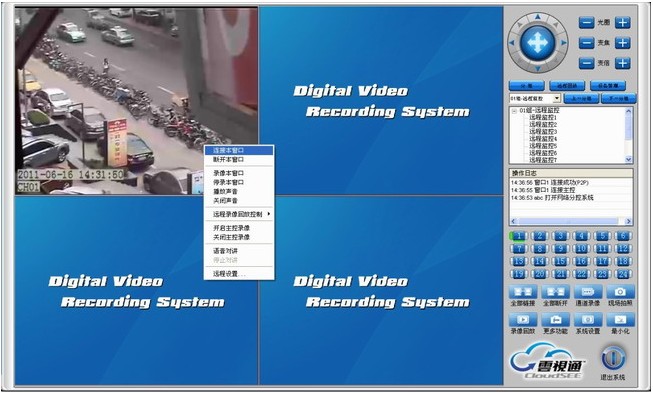The image size is (653, 393).
Task: Open 录像回放 recording playback icon
Action: 523,320
